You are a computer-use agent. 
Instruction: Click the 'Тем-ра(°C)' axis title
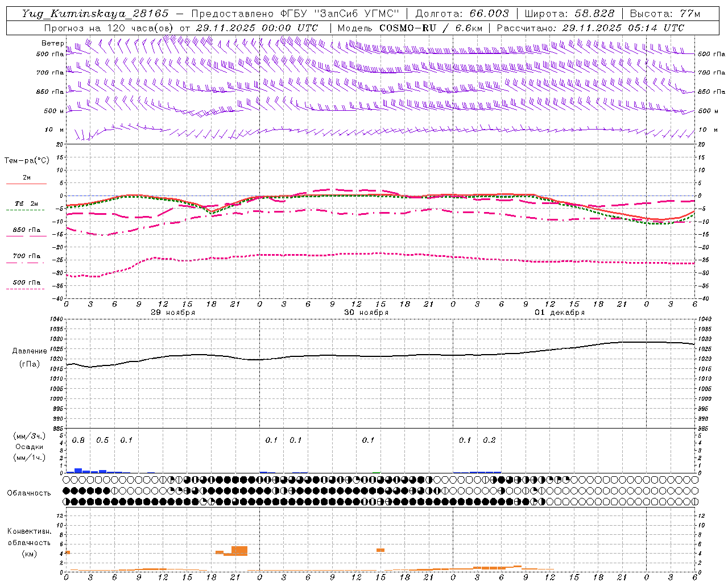[x=27, y=161]
